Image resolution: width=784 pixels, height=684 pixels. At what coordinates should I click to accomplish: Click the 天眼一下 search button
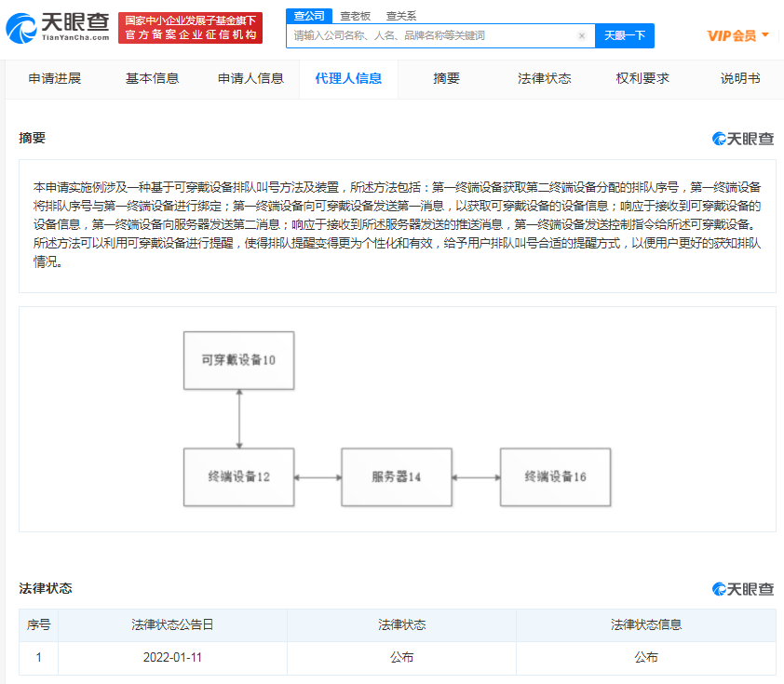click(x=624, y=36)
